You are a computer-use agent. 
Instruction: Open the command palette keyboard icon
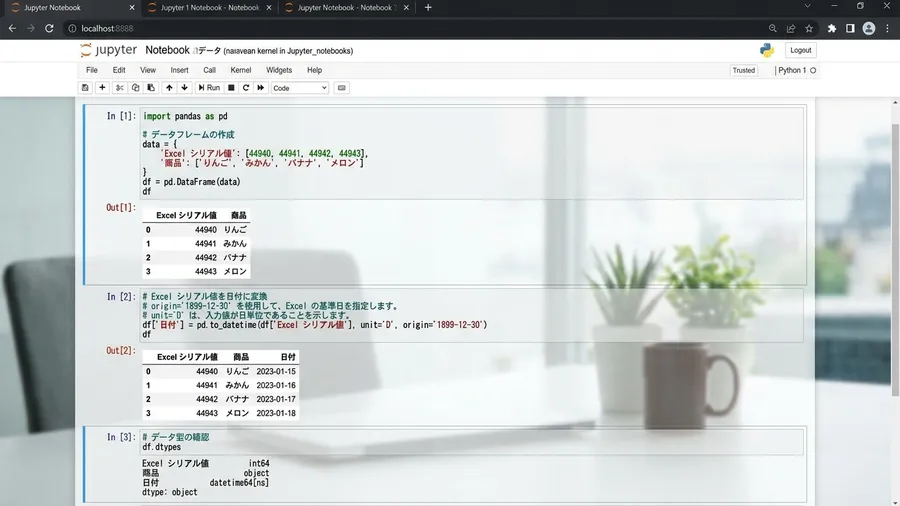(x=342, y=88)
